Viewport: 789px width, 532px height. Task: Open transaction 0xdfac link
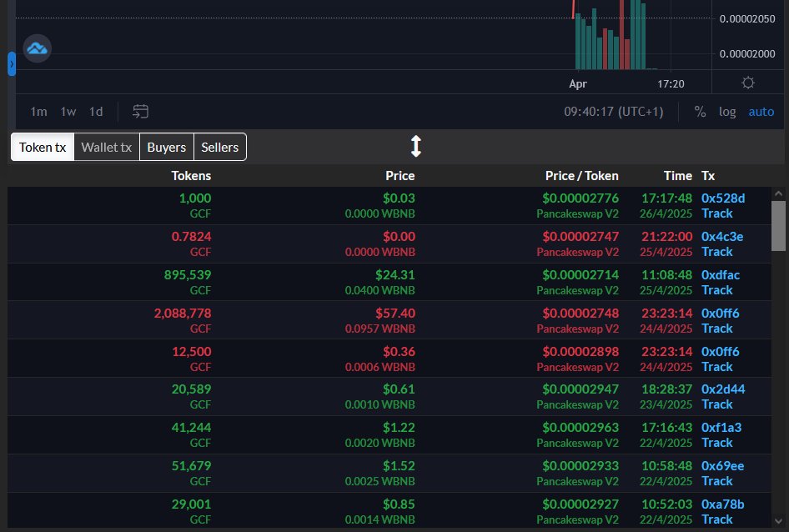pos(721,275)
